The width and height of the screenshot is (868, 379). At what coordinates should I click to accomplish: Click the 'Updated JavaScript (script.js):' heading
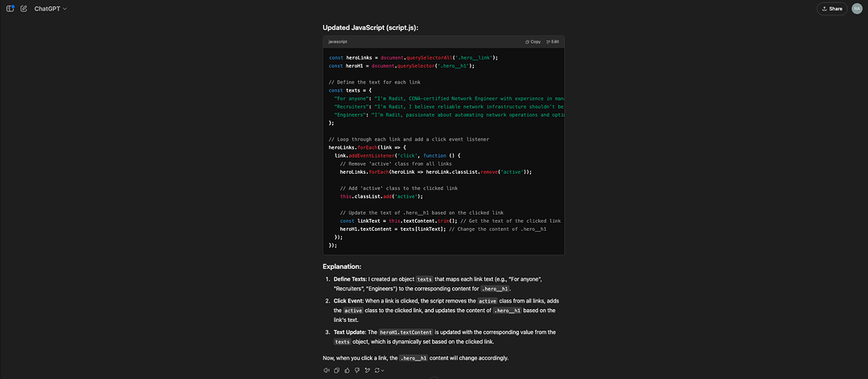370,27
